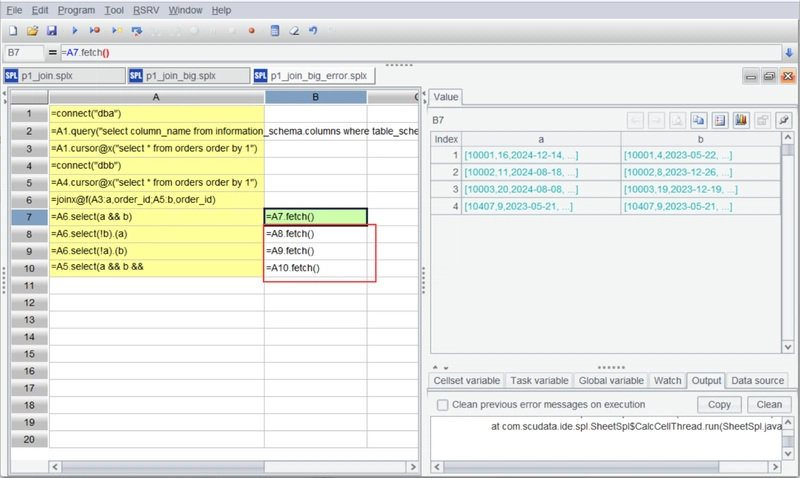
Task: Click column header b in the Value table
Action: pyautogui.click(x=701, y=139)
